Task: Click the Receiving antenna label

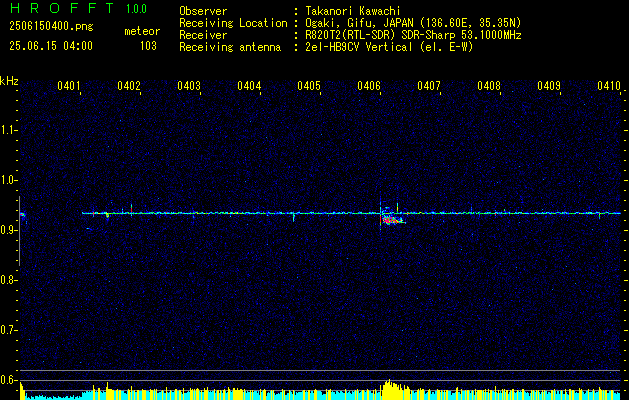Action: coord(230,47)
